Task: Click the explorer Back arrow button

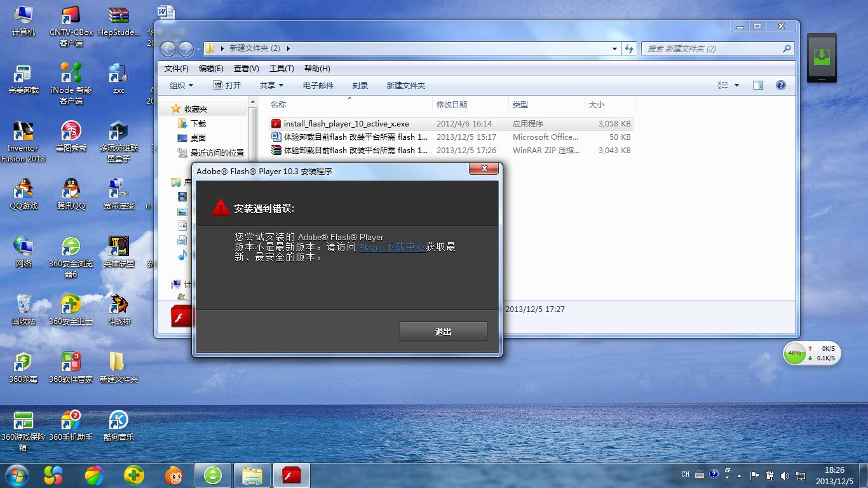Action: pyautogui.click(x=168, y=48)
